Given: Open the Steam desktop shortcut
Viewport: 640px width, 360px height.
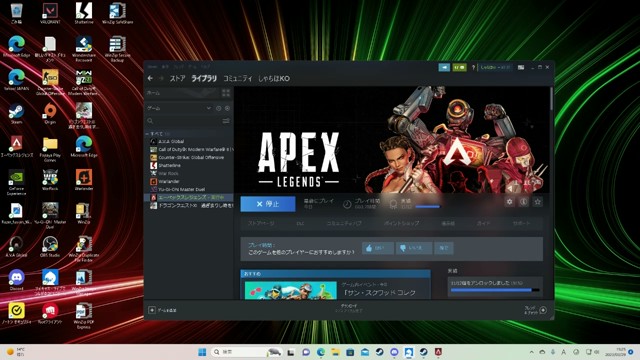Looking at the screenshot, I should pyautogui.click(x=16, y=113).
